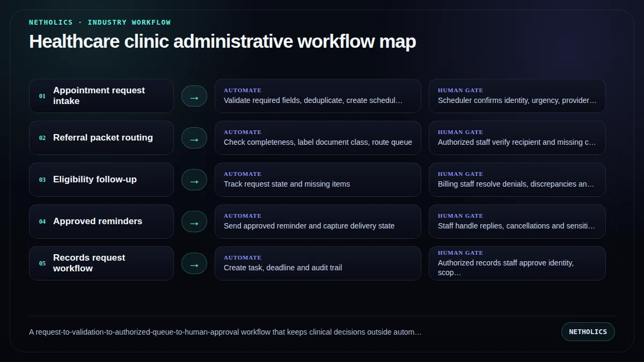Select the Eligibility follow-up card

[101, 180]
